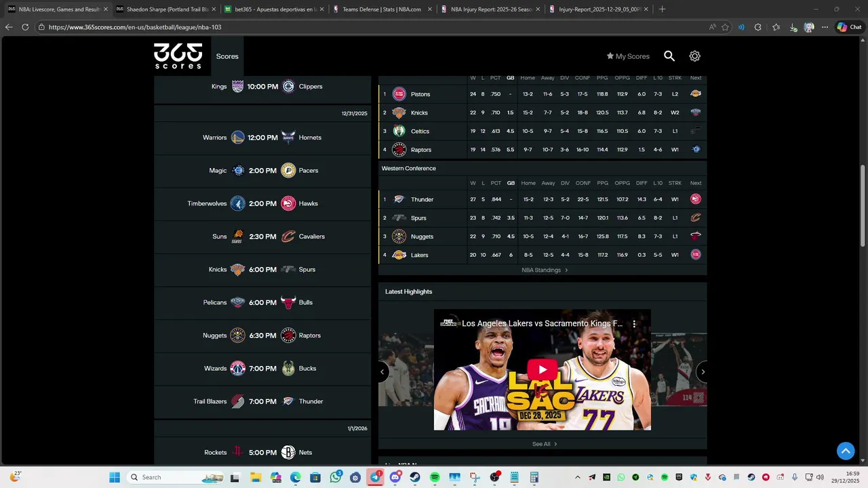Switch to the Teams Defense Stats NBA.com tab
The image size is (868, 488).
click(x=382, y=9)
